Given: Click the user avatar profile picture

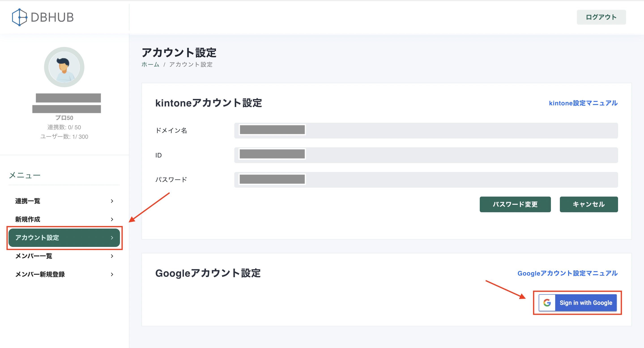Looking at the screenshot, I should tap(64, 67).
